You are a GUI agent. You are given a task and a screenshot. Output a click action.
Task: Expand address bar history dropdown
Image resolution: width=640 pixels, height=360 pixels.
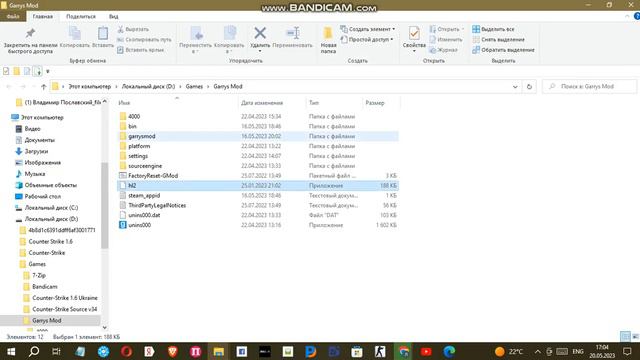pyautogui.click(x=515, y=87)
